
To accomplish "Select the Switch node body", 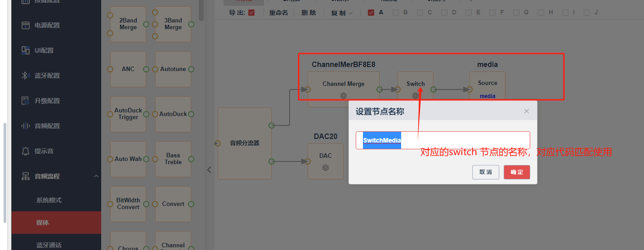I will tap(416, 86).
